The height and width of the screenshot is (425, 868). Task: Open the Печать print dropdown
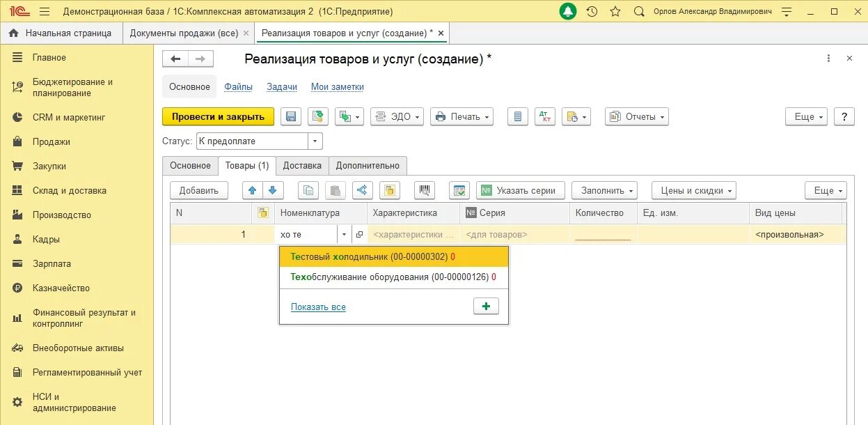(x=461, y=117)
